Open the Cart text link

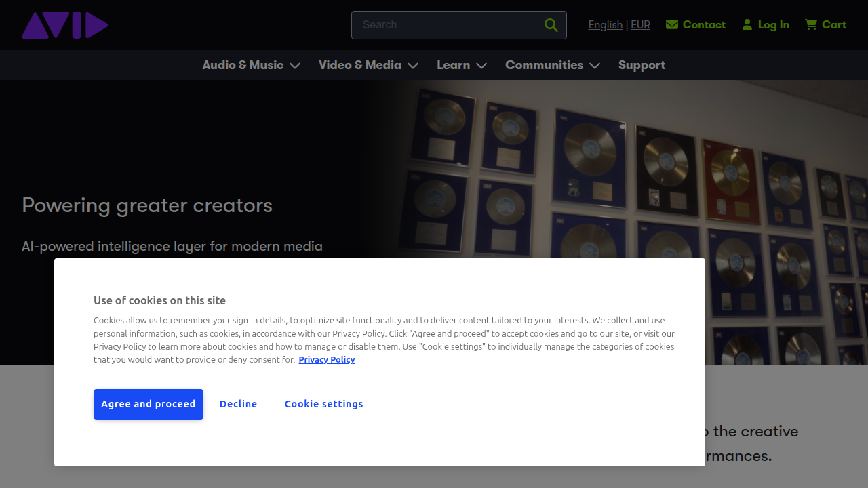(x=834, y=24)
